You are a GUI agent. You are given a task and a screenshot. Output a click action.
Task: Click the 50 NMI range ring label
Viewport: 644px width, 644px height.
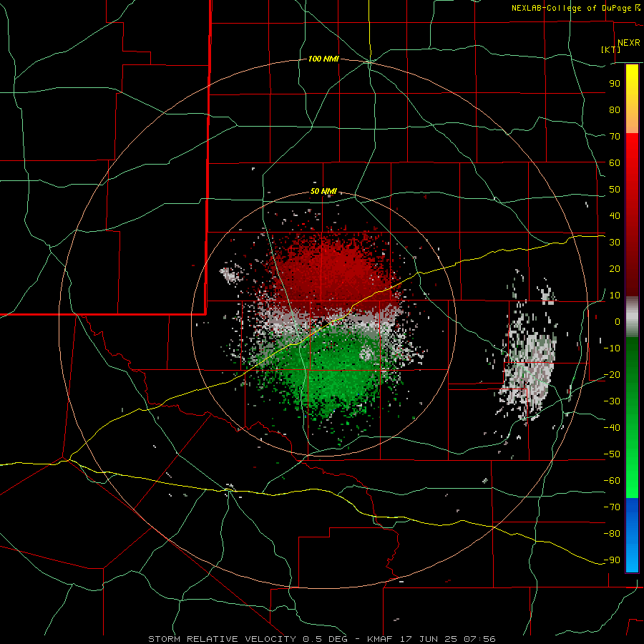point(323,191)
